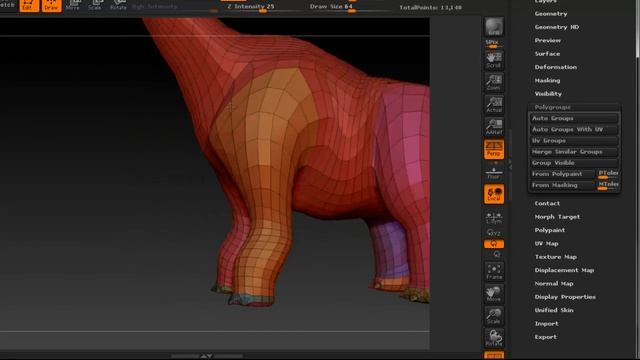Toggle the orange PolyF button at shelf bottom
640x360 pixels.
(x=494, y=356)
